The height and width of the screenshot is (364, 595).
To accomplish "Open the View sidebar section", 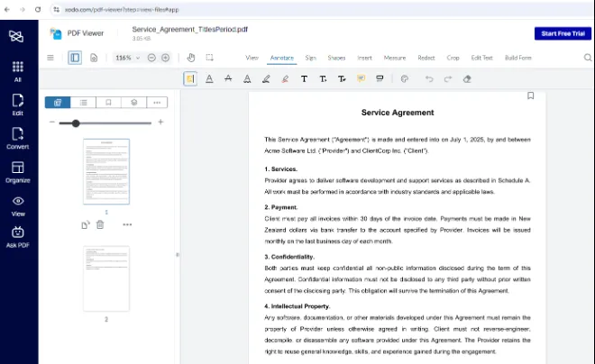I will click(18, 206).
